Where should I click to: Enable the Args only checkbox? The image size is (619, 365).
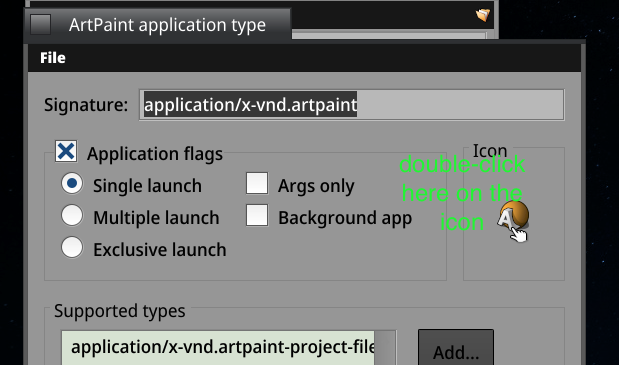pyautogui.click(x=257, y=183)
